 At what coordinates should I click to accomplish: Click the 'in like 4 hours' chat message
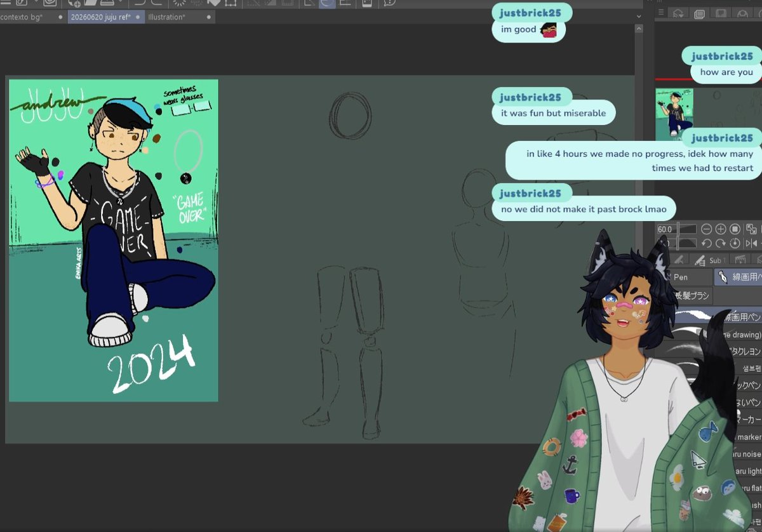(x=634, y=161)
